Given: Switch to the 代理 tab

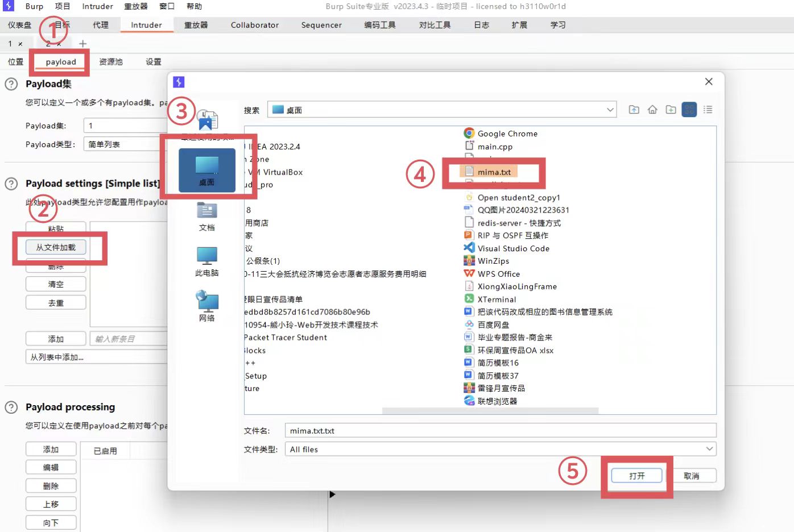Looking at the screenshot, I should [101, 25].
